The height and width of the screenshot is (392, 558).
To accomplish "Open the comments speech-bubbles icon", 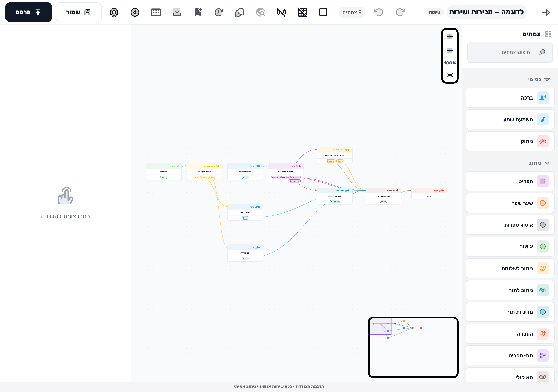I will pyautogui.click(x=240, y=12).
